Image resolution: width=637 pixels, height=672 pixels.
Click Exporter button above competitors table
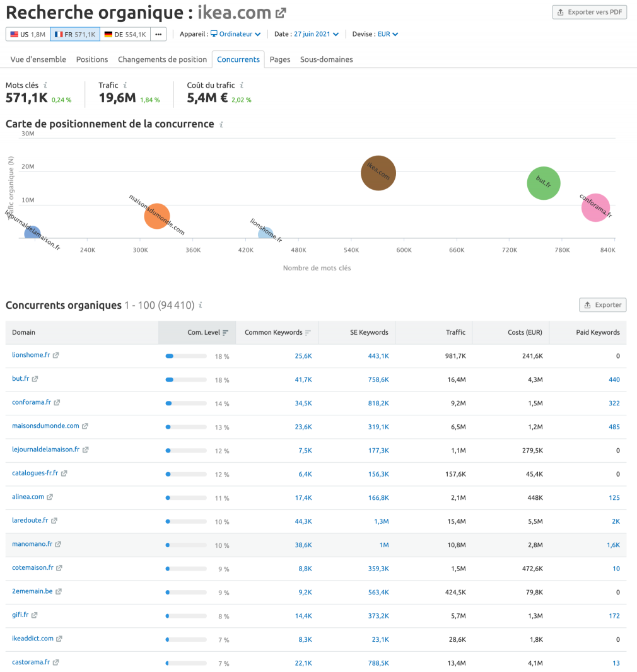pyautogui.click(x=603, y=304)
